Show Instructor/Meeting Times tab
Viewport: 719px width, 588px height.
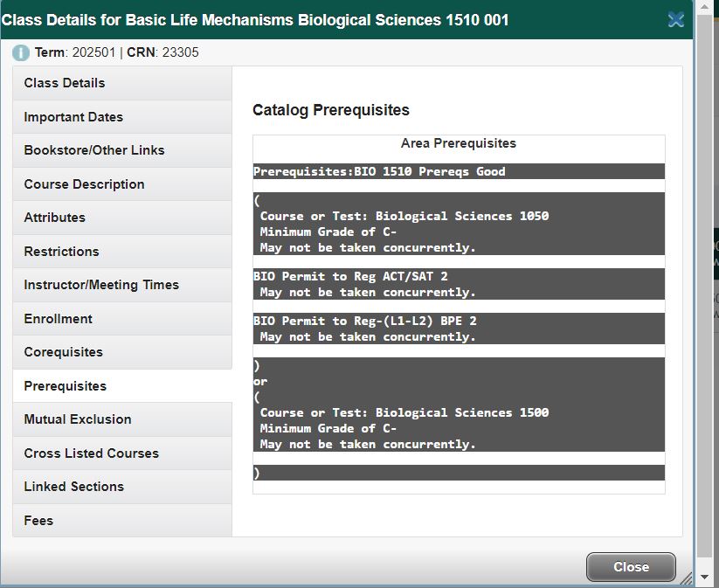pyautogui.click(x=122, y=285)
